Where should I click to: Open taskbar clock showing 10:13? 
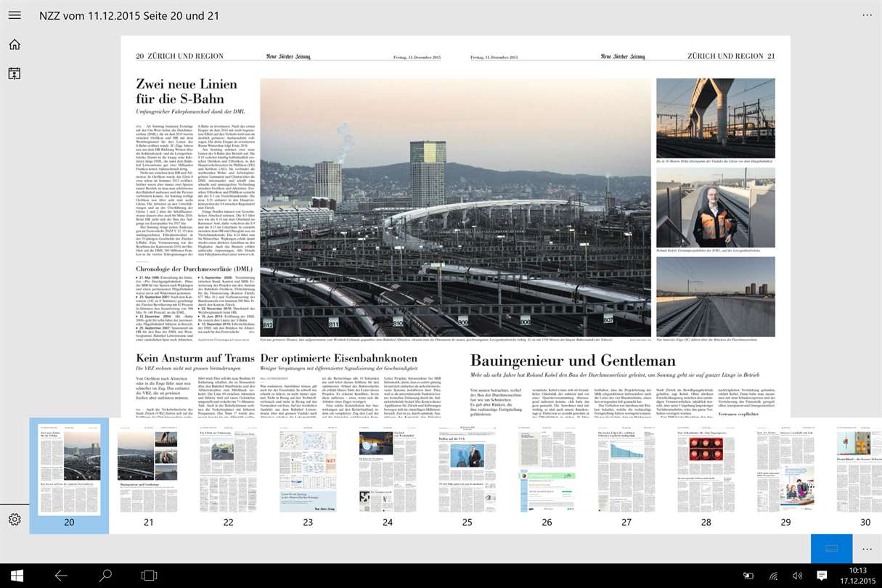(857, 576)
